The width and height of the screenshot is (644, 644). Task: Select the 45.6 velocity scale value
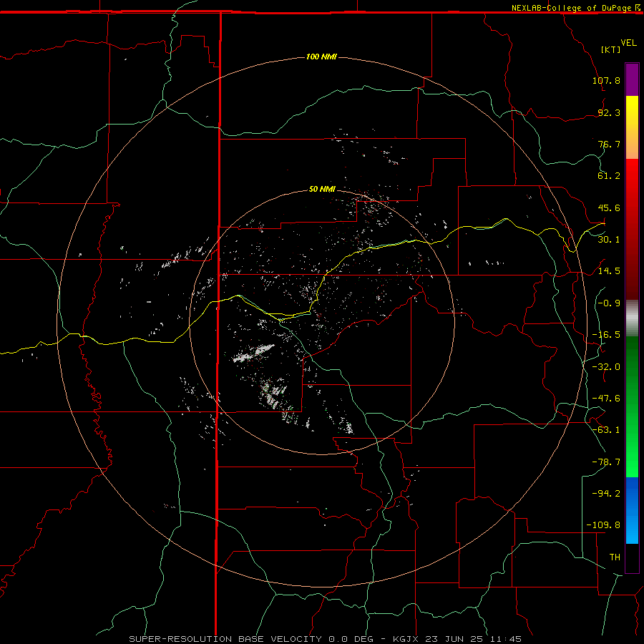pyautogui.click(x=609, y=208)
